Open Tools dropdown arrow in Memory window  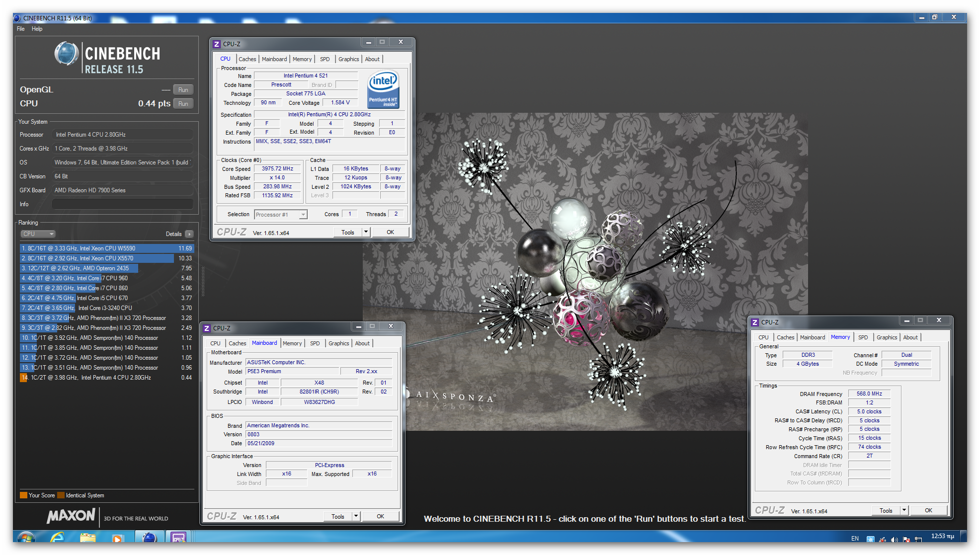[x=904, y=510]
